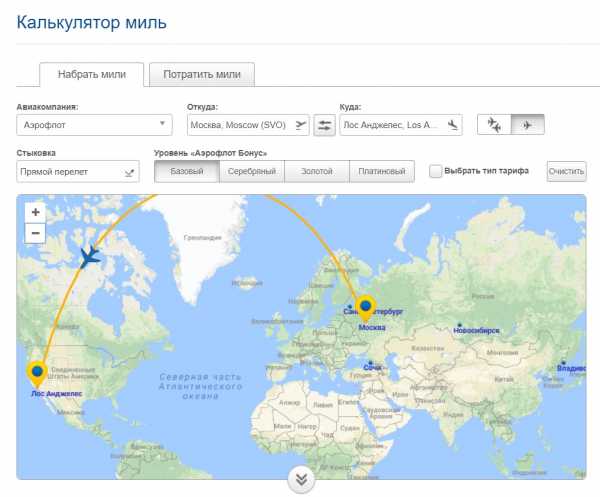
Task: Click the Куда destination field with Лос Анджелес
Action: coord(392,125)
